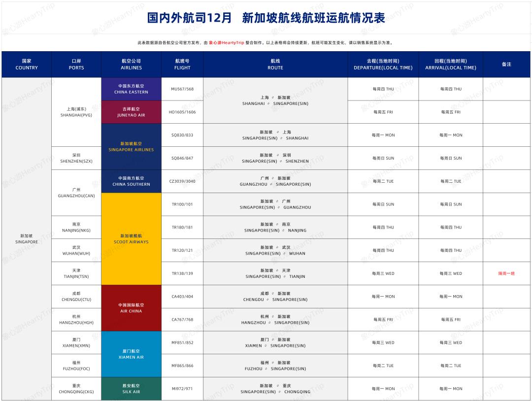The height and width of the screenshot is (401, 532).
Task: Click the red 隔周一班 remark text
Action: pyautogui.click(x=505, y=273)
